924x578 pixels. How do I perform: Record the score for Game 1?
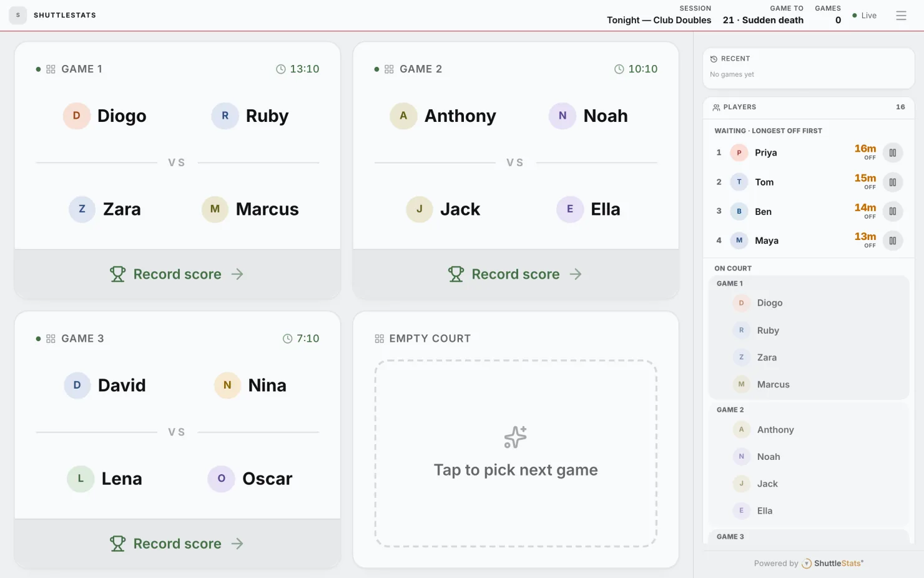(x=177, y=274)
